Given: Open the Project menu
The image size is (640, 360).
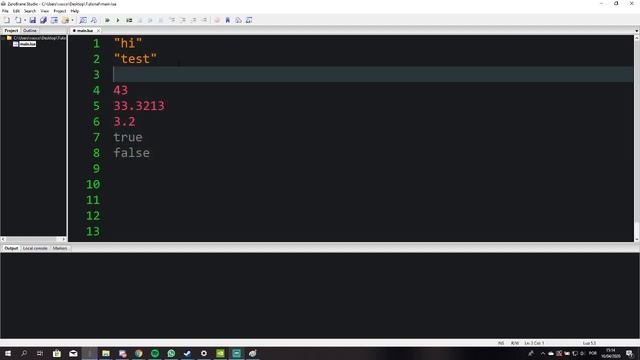Looking at the screenshot, I should point(60,11).
